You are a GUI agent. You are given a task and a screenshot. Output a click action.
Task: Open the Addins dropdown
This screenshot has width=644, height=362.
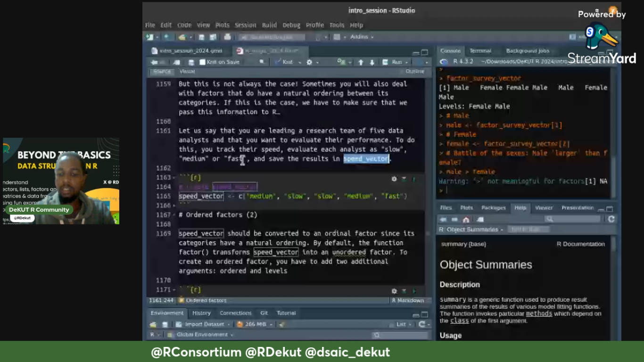(x=362, y=37)
